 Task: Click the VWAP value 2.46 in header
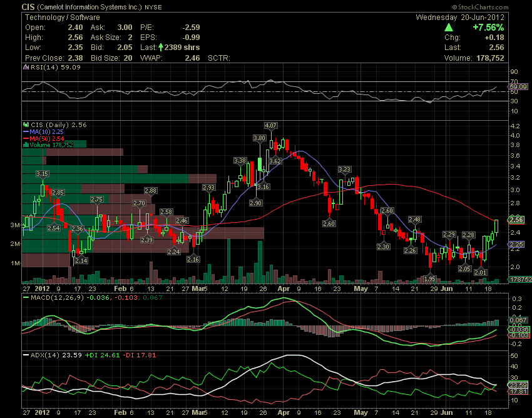click(192, 58)
